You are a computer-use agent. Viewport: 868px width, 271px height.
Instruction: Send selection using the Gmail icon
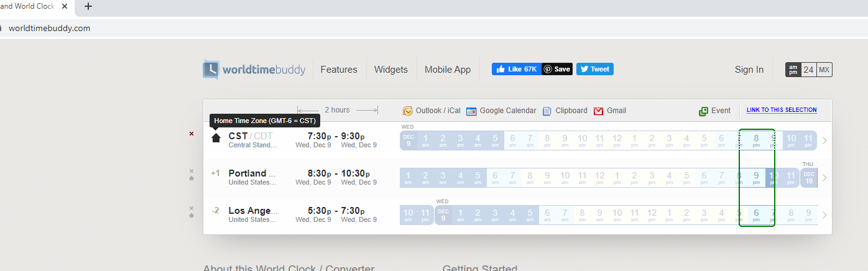pos(599,111)
